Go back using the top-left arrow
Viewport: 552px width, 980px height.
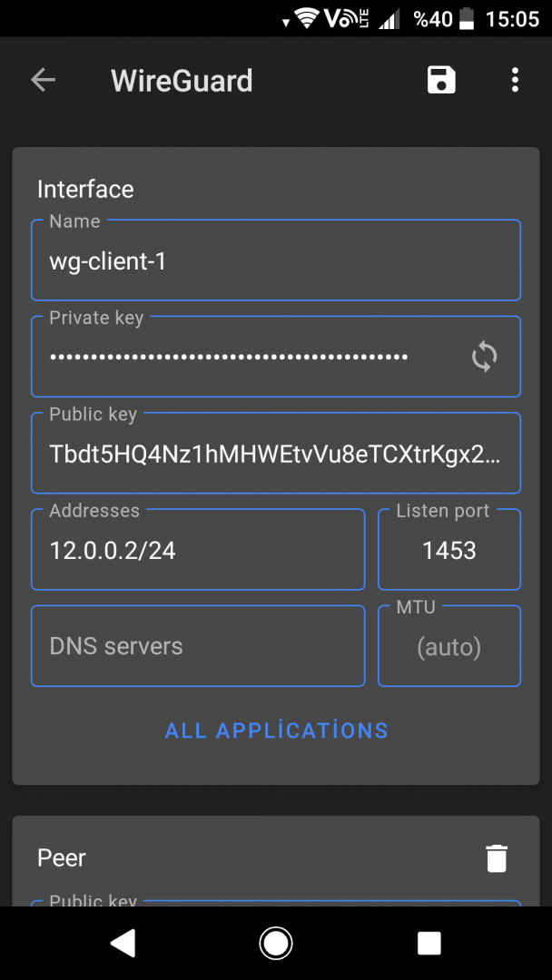(x=44, y=80)
